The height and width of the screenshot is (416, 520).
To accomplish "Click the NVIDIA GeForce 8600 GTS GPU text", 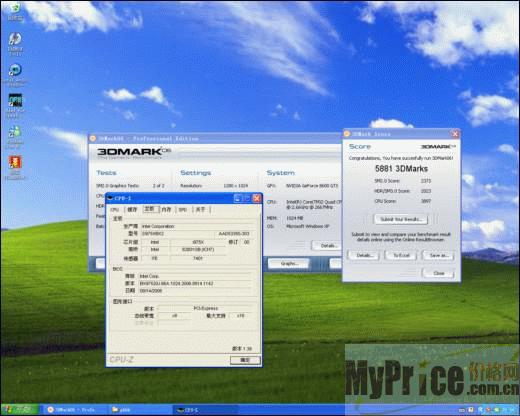I will coord(312,186).
